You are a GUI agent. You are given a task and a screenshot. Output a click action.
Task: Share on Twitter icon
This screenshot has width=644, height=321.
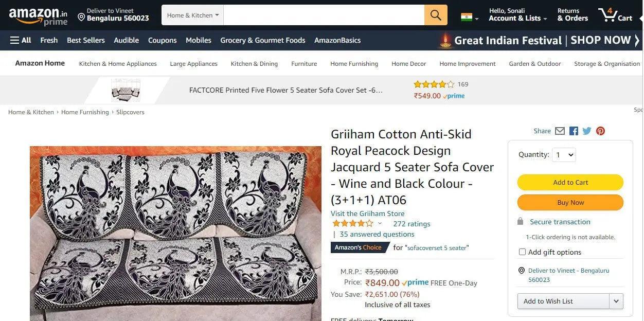[x=587, y=131]
